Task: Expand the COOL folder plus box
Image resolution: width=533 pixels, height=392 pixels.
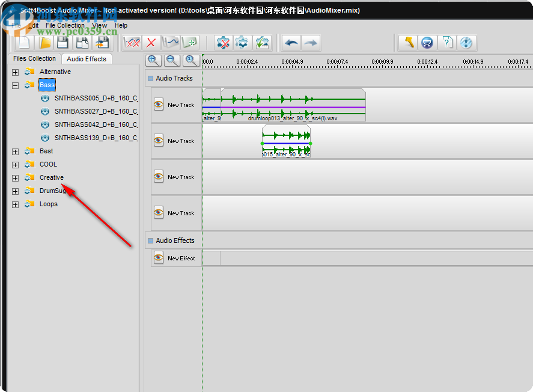Action: pos(15,165)
